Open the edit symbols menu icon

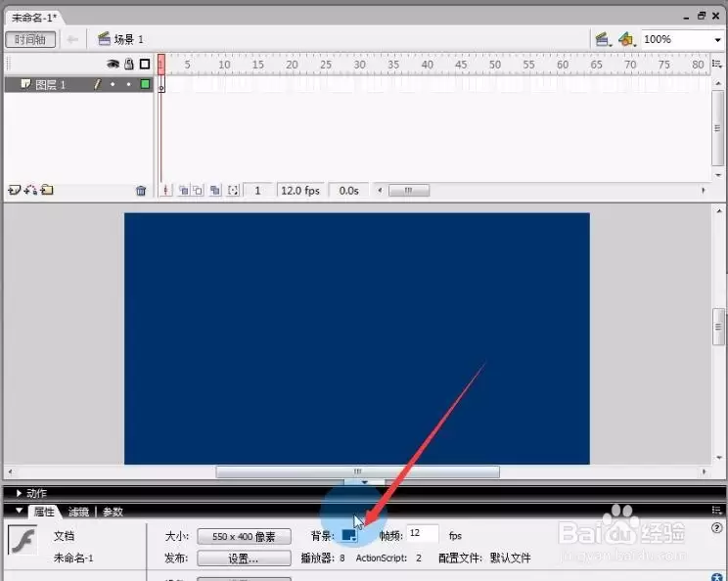tap(627, 39)
